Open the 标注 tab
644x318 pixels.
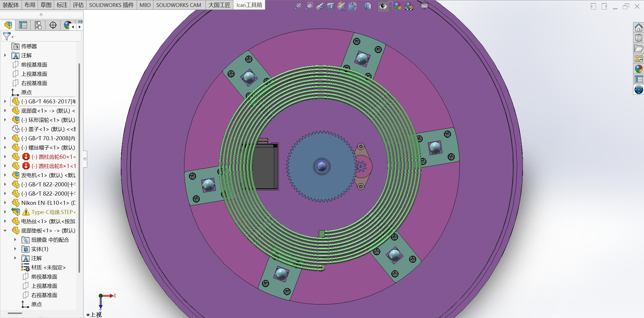point(62,5)
